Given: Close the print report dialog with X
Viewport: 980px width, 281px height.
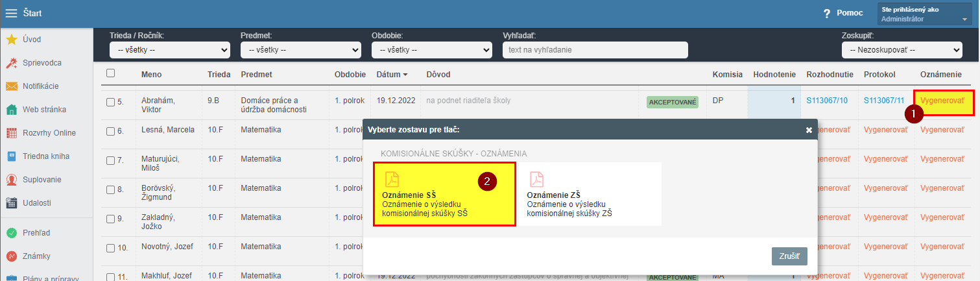Looking at the screenshot, I should pyautogui.click(x=809, y=130).
